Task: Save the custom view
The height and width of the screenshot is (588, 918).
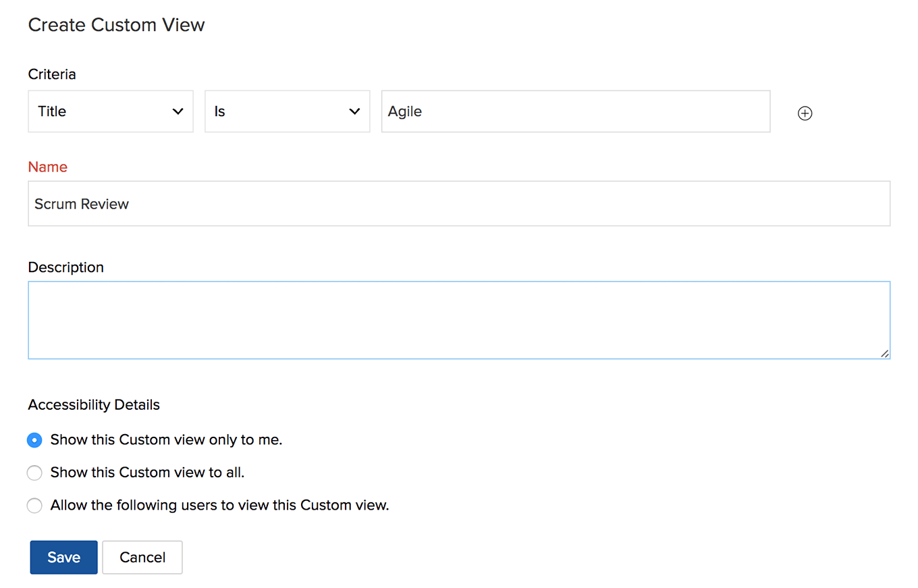Action: click(64, 558)
